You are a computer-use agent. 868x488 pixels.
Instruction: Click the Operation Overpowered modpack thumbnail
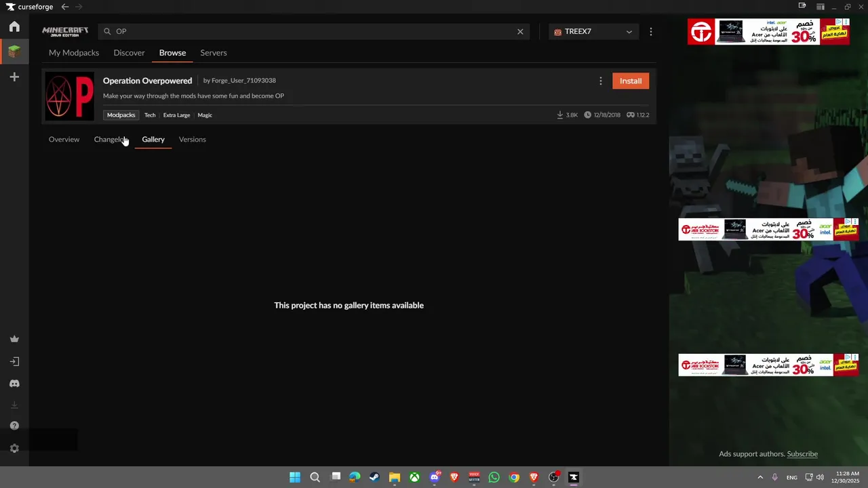[69, 96]
